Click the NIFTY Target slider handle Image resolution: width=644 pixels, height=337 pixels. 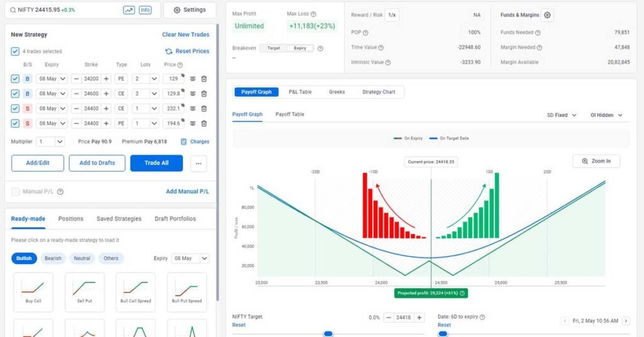pos(328,334)
